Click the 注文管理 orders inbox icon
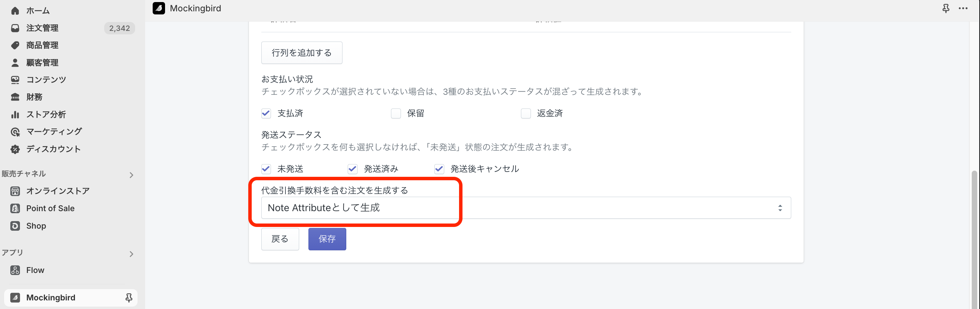Viewport: 980px width, 309px height. tap(15, 28)
